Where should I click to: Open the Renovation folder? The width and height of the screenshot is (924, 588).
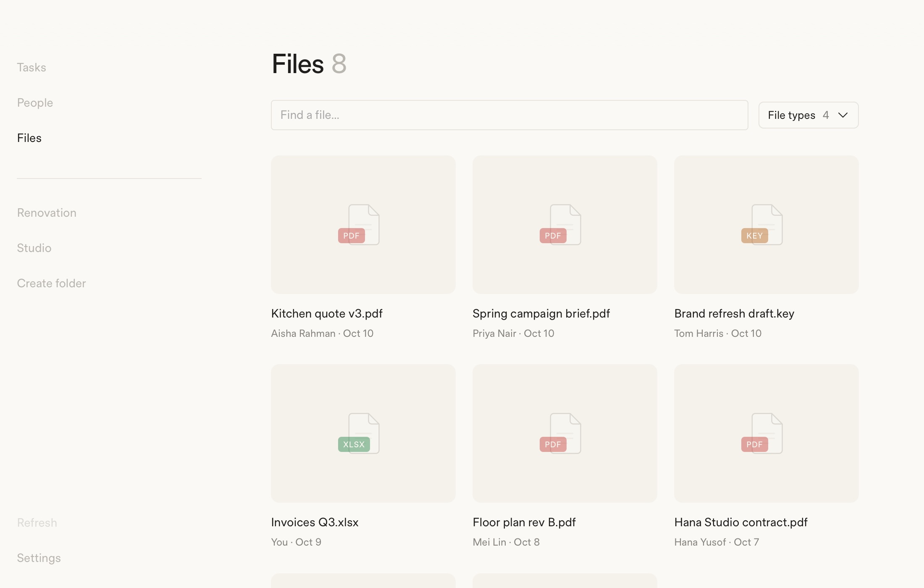pyautogui.click(x=47, y=213)
